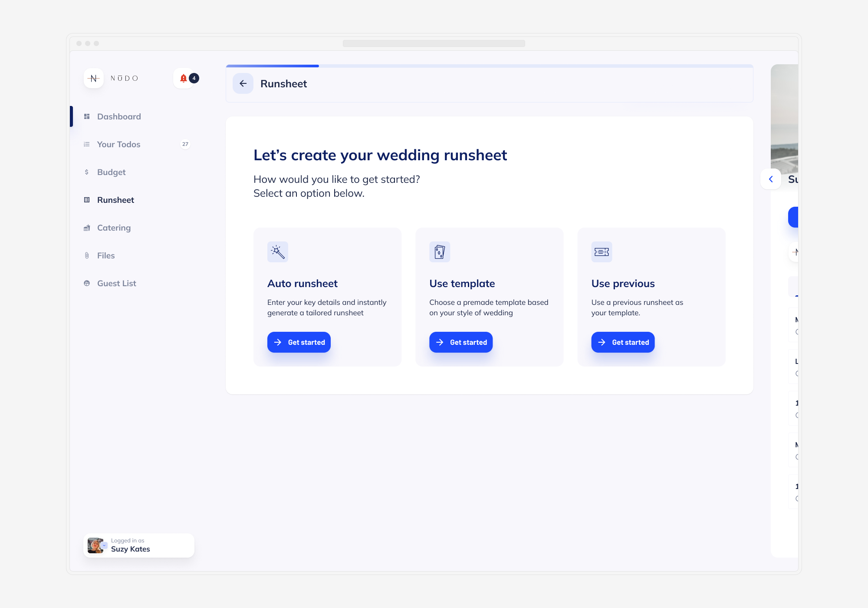This screenshot has height=608, width=868.
Task: Click the Catering icon in sidebar
Action: point(87,228)
